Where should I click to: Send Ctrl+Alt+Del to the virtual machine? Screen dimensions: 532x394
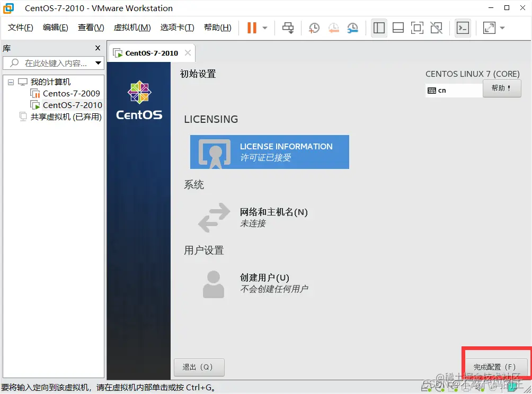pyautogui.click(x=288, y=28)
